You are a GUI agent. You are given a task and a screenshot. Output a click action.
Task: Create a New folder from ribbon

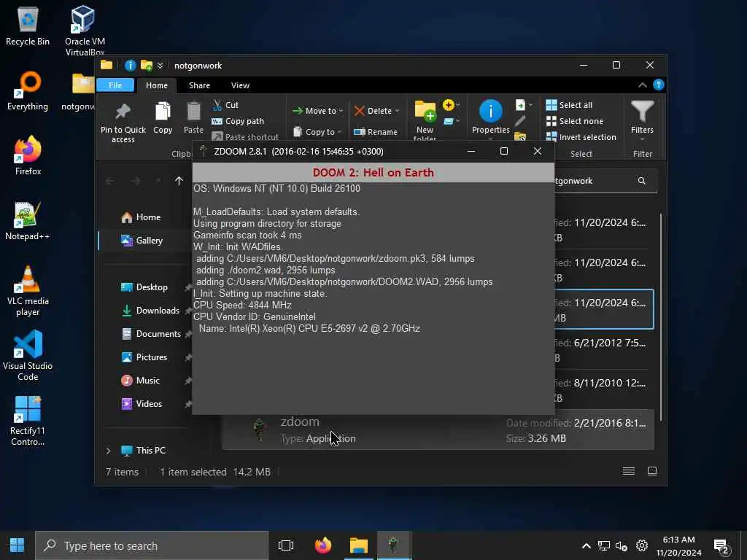pyautogui.click(x=425, y=121)
